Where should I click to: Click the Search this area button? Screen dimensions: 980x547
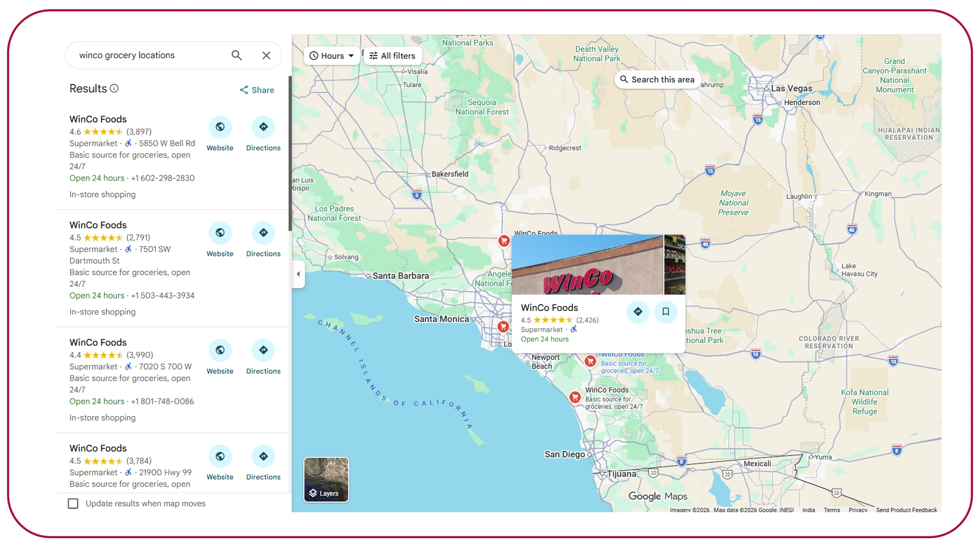click(657, 79)
